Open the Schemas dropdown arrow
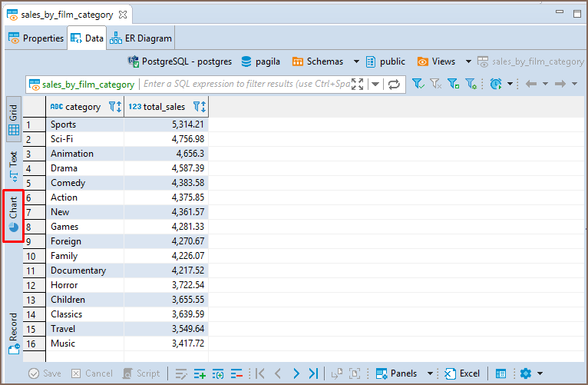The image size is (588, 385). [x=356, y=61]
